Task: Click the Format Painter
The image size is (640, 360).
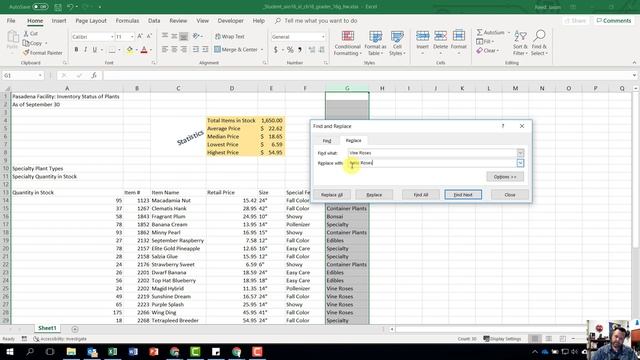Action: click(x=43, y=53)
